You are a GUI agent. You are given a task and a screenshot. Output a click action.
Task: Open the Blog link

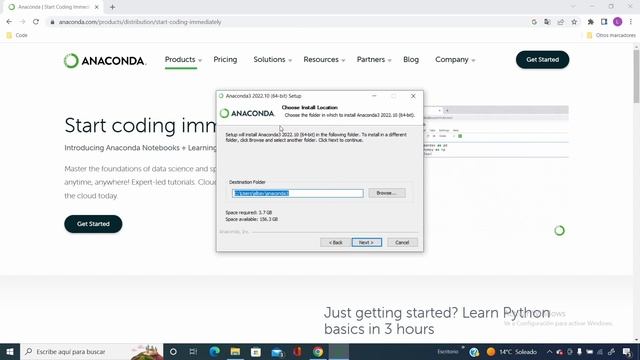point(411,60)
